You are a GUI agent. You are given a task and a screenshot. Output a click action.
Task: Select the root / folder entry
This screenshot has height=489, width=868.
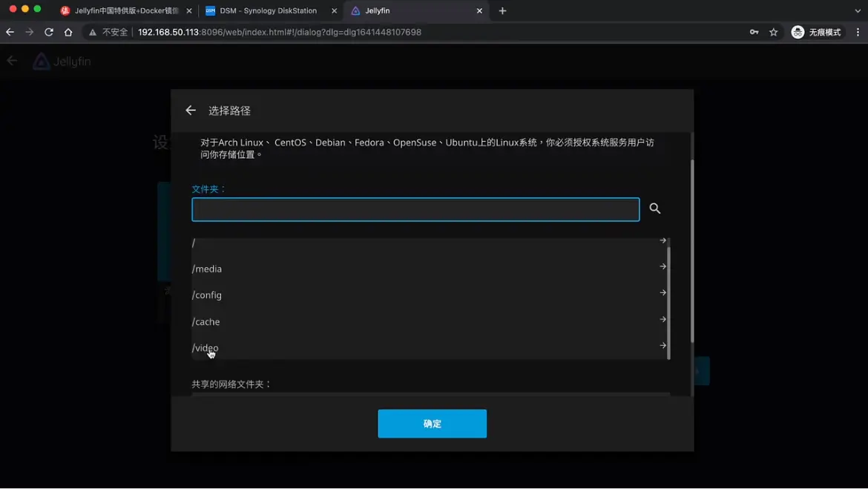(194, 243)
